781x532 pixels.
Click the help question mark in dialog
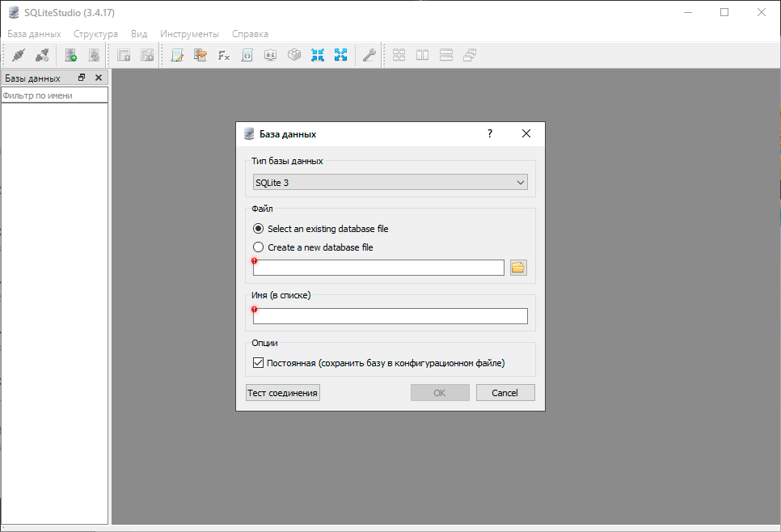490,133
